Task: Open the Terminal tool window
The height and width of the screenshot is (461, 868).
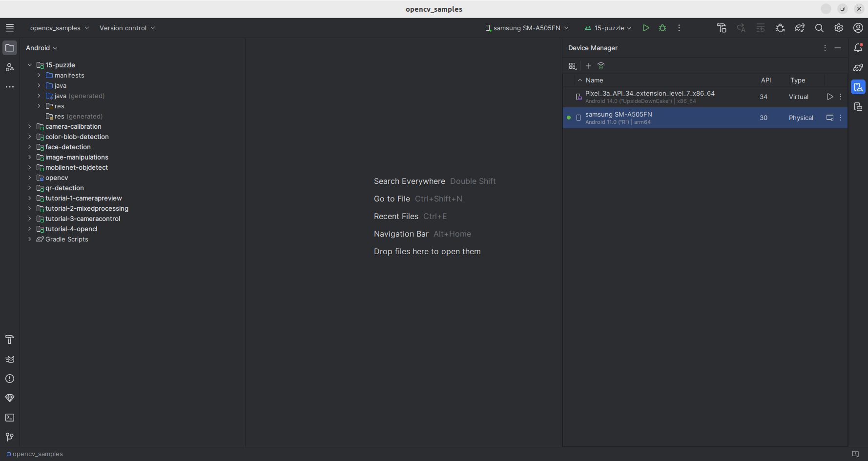Action: 10,418
